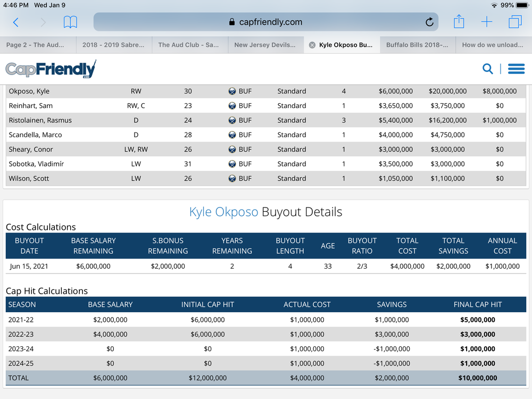The image size is (532, 399).
Task: Select $16,200,000 value in Ristolainen row
Action: click(x=447, y=120)
